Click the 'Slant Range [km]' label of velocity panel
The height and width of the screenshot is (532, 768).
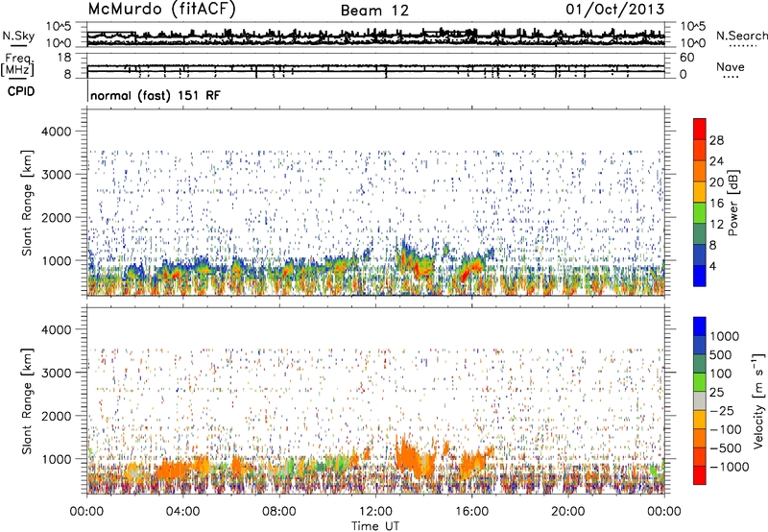(x=27, y=400)
